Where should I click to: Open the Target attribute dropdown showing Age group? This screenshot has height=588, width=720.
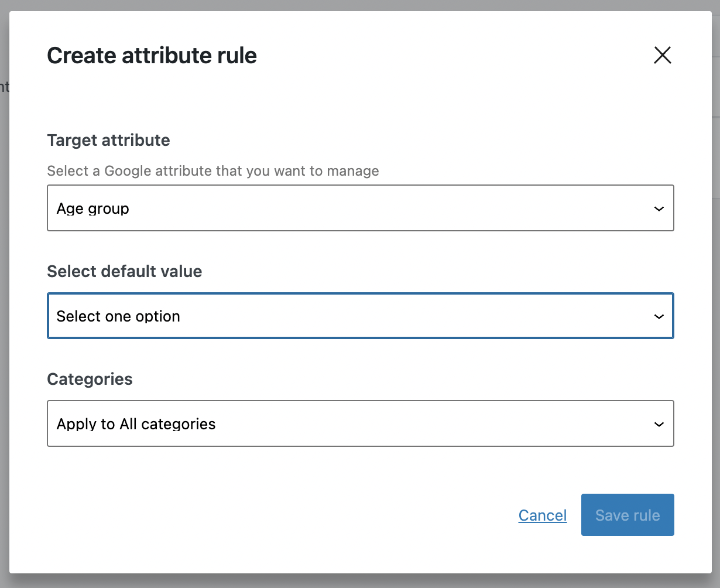tap(360, 208)
